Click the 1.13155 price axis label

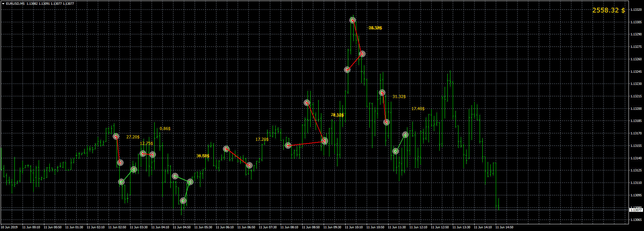click(636, 146)
